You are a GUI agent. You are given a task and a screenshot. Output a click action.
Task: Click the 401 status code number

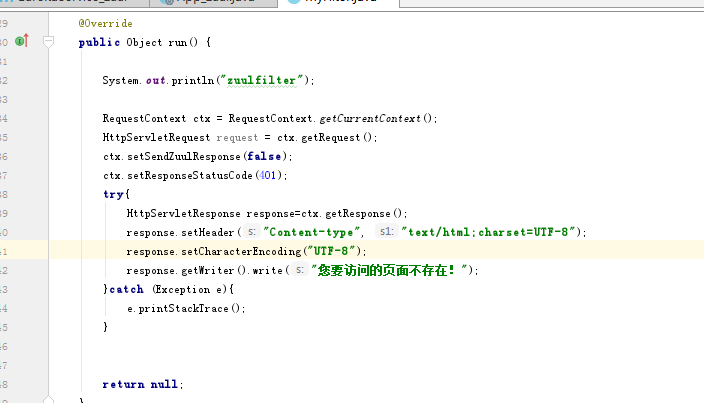(x=268, y=175)
